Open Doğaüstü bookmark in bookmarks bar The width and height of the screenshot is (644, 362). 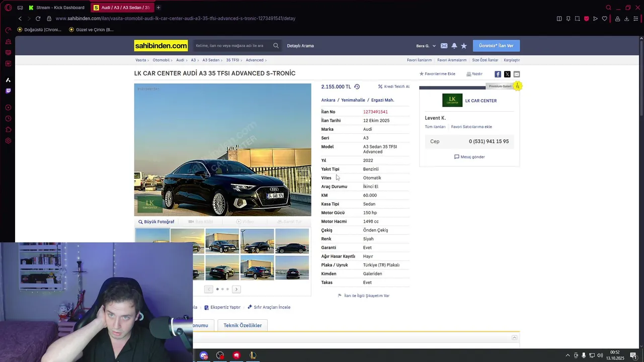tap(39, 30)
